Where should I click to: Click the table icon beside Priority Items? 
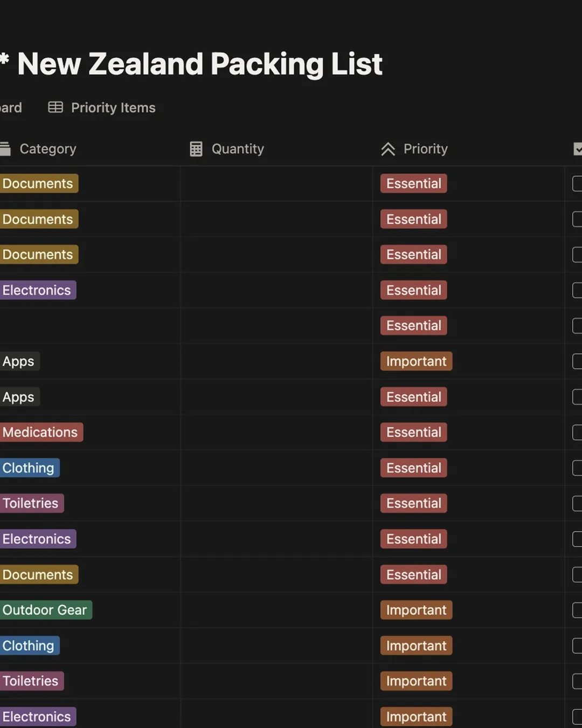coord(56,107)
